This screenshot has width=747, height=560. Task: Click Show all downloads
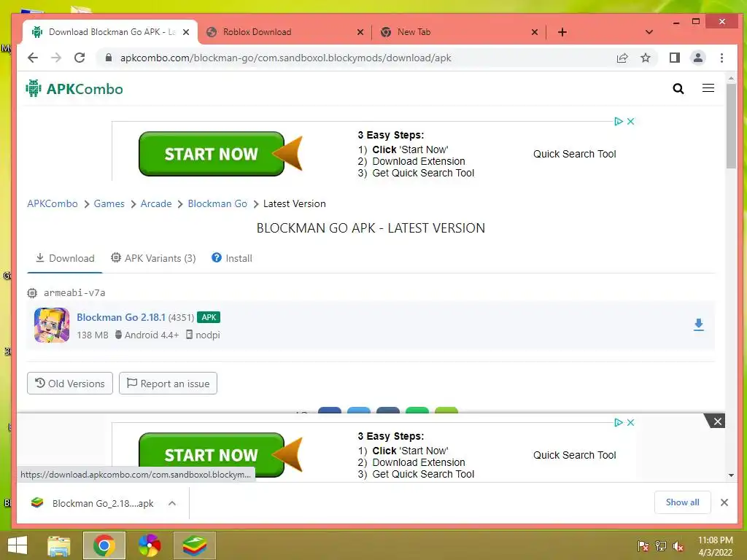[x=682, y=502]
